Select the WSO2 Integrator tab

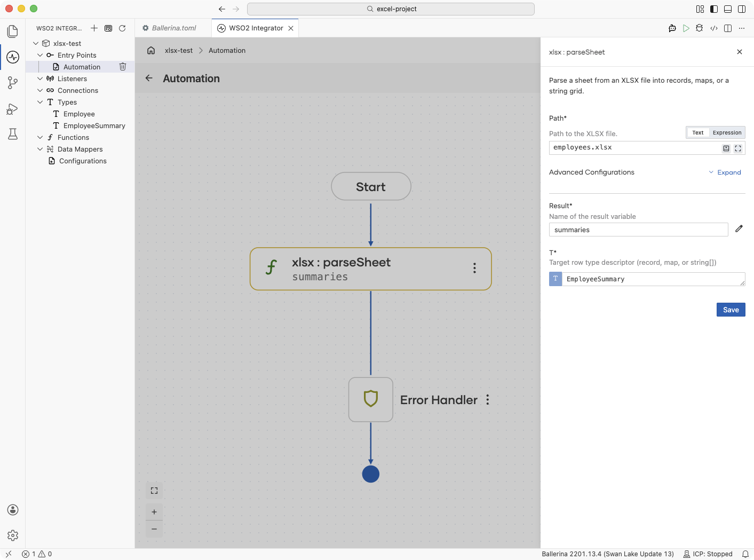click(255, 28)
